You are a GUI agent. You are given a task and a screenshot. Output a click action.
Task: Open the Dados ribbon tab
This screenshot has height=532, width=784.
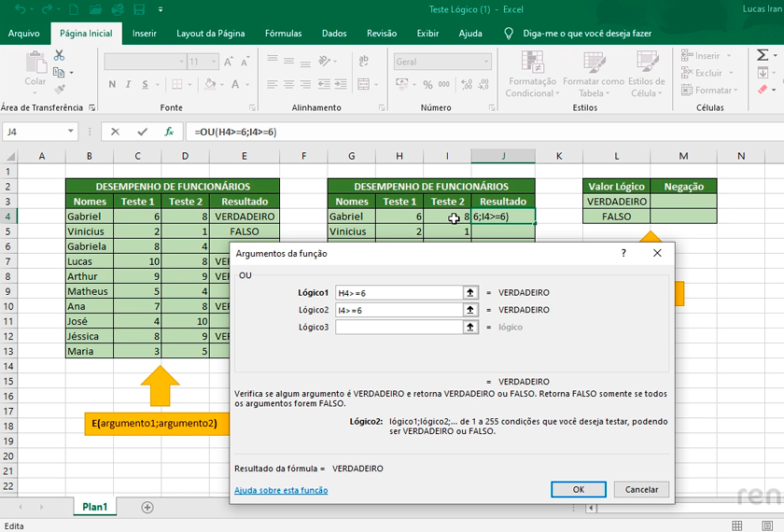334,34
